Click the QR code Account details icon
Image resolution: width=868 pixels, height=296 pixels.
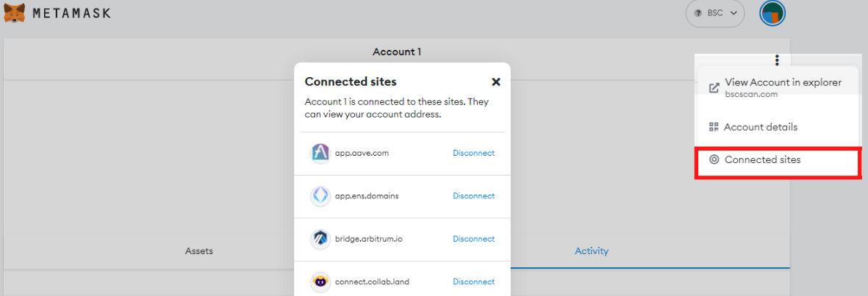click(714, 127)
